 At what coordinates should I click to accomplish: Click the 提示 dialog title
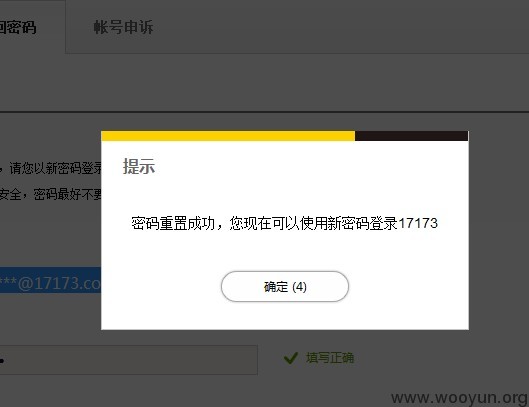(x=139, y=166)
